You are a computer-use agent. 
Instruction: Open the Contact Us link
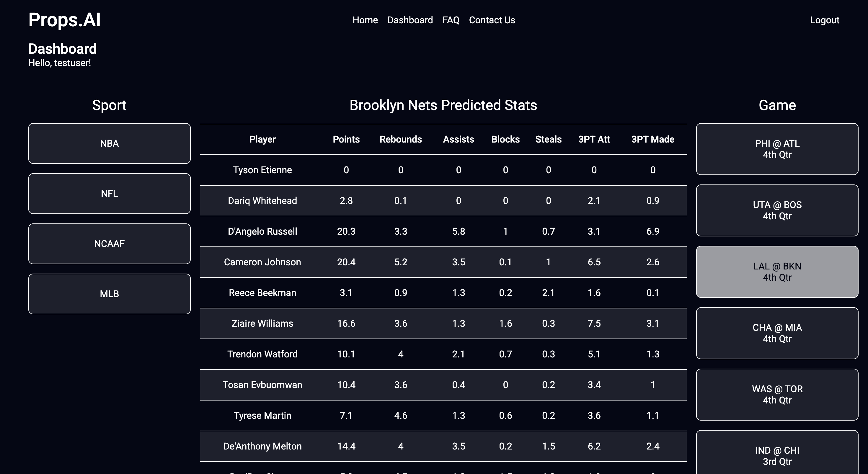[x=492, y=20]
